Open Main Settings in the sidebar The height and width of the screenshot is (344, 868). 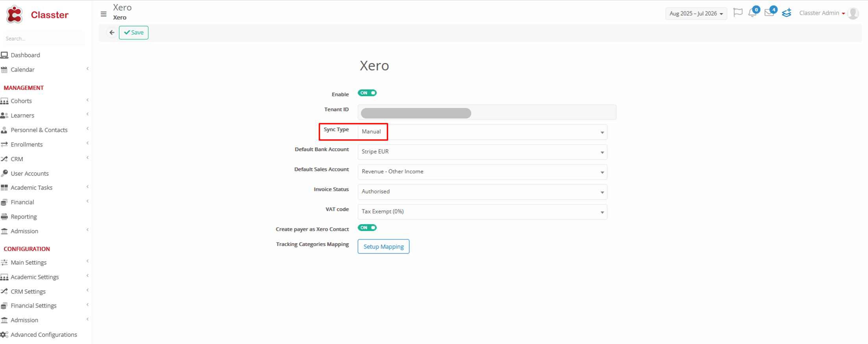(x=29, y=262)
